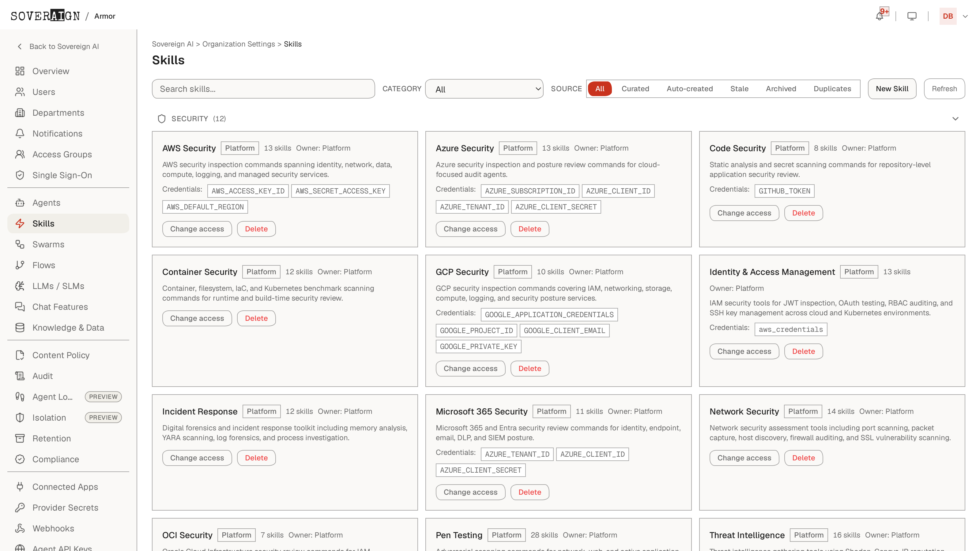Click the monitor display icon in header
Viewport: 980px width, 551px height.
pos(911,16)
